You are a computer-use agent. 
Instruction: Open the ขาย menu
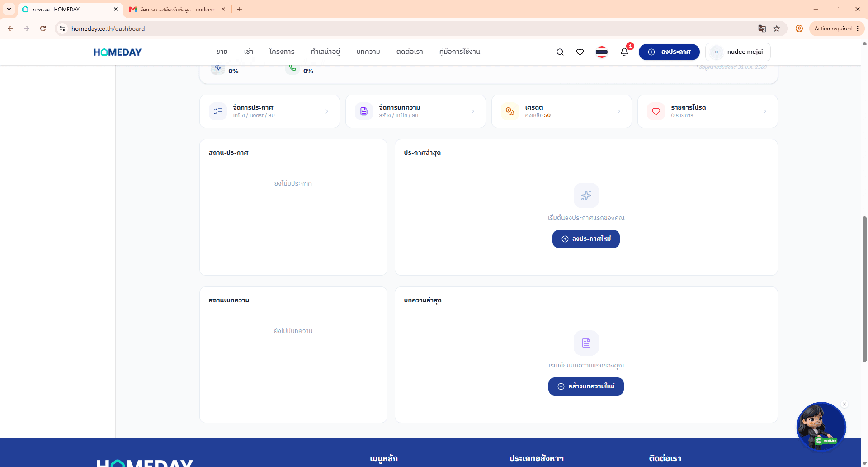click(222, 52)
